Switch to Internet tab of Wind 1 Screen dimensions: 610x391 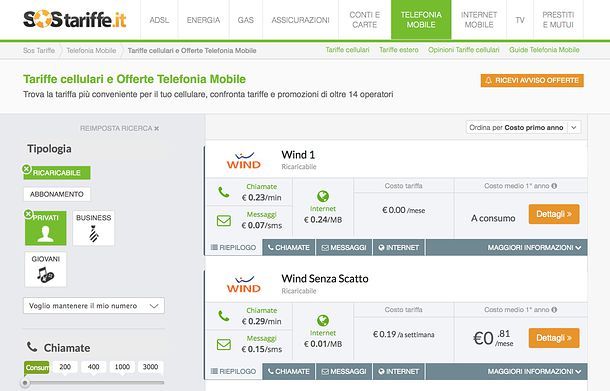click(399, 247)
